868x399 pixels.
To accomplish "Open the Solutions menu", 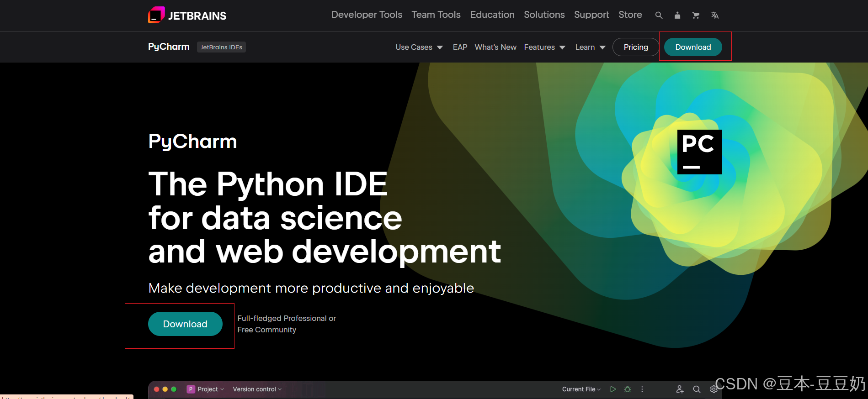I will (x=544, y=15).
